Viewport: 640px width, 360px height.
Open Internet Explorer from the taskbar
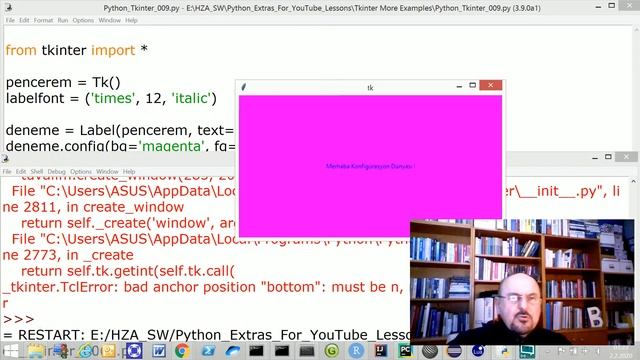coord(85,351)
